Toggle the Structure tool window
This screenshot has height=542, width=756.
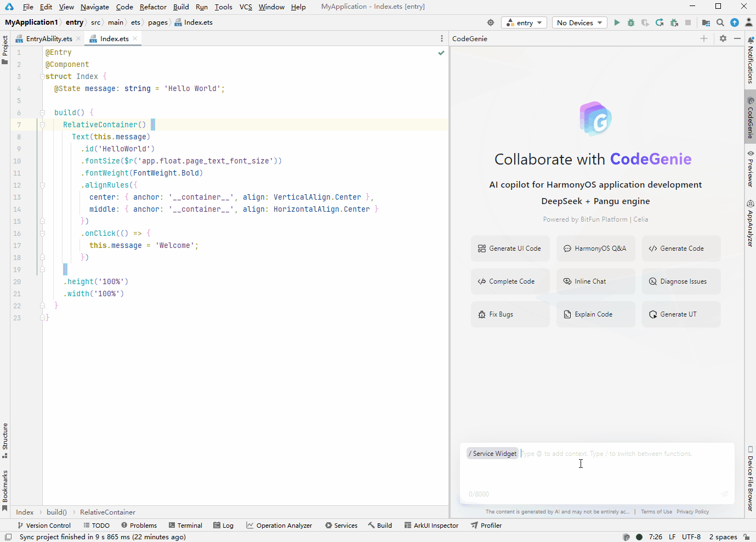pos(5,441)
